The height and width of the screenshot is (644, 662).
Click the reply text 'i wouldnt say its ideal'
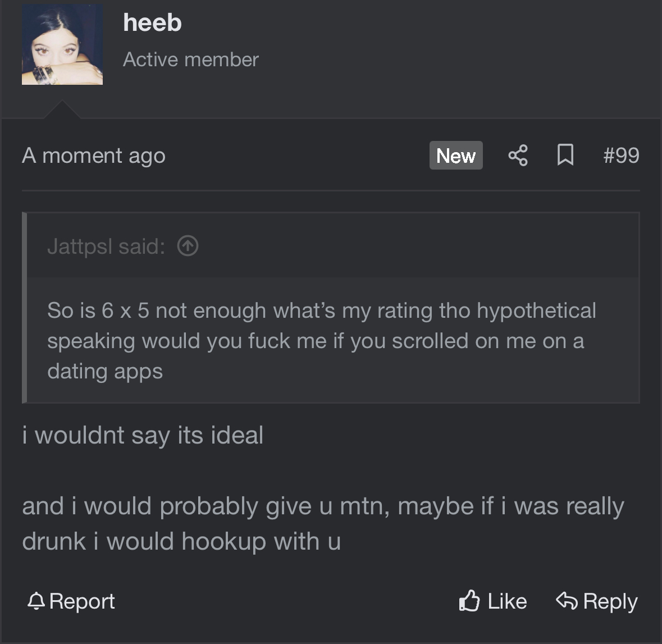pos(143,435)
